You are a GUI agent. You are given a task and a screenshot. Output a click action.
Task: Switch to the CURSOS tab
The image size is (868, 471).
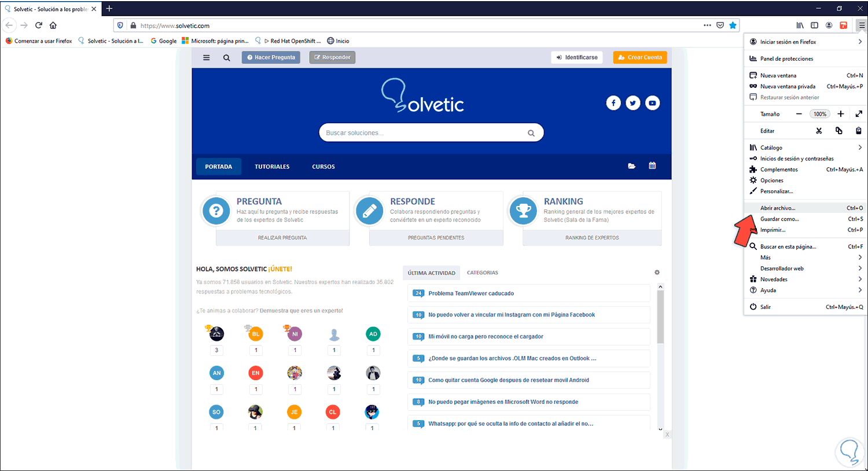(323, 167)
